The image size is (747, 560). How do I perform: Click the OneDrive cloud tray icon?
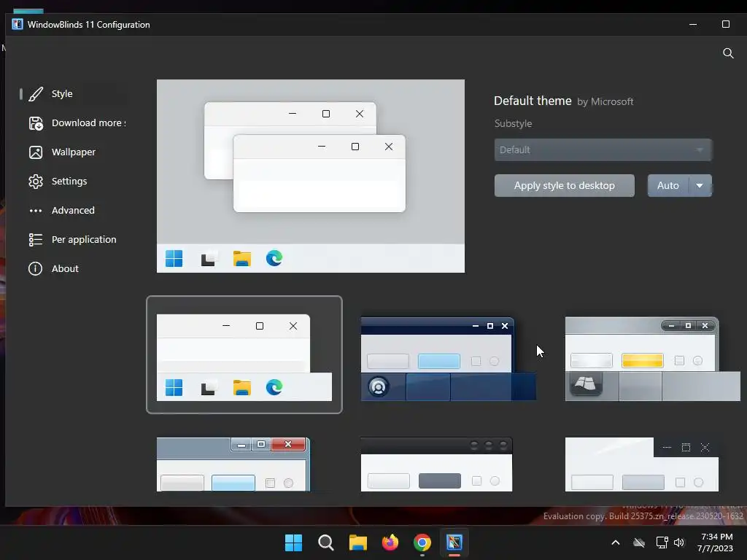tap(639, 542)
